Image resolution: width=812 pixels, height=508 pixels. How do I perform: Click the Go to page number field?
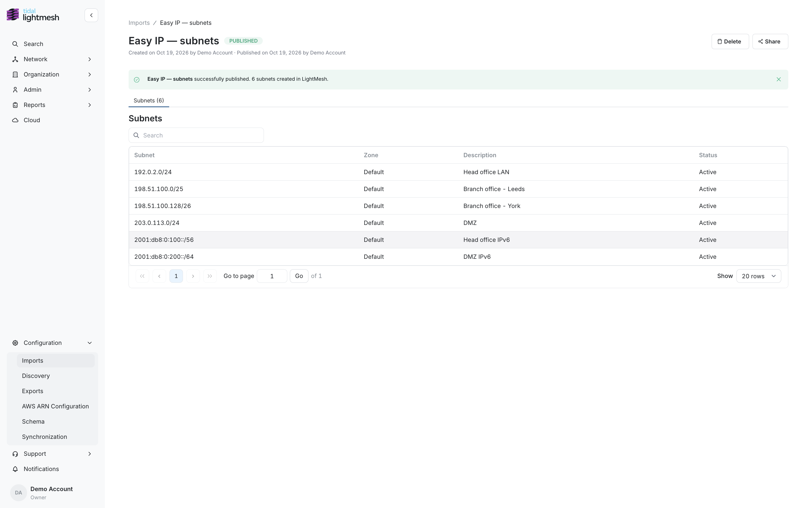[x=272, y=276]
